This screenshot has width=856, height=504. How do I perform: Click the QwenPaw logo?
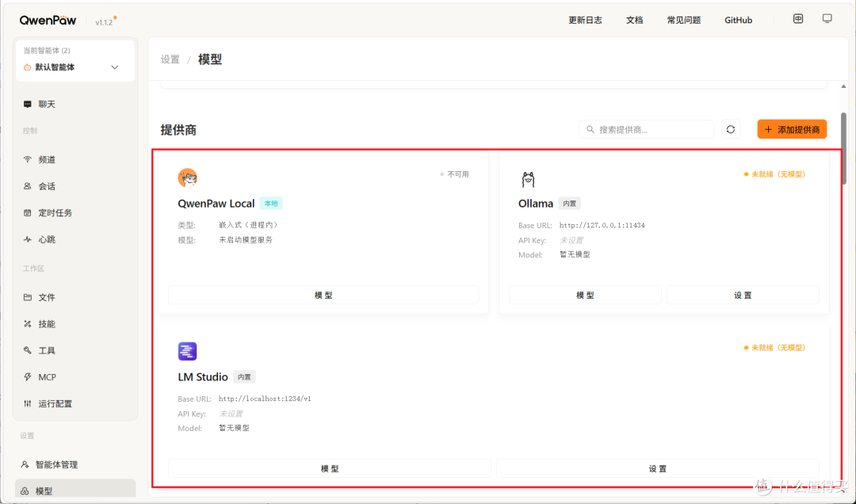pos(48,21)
